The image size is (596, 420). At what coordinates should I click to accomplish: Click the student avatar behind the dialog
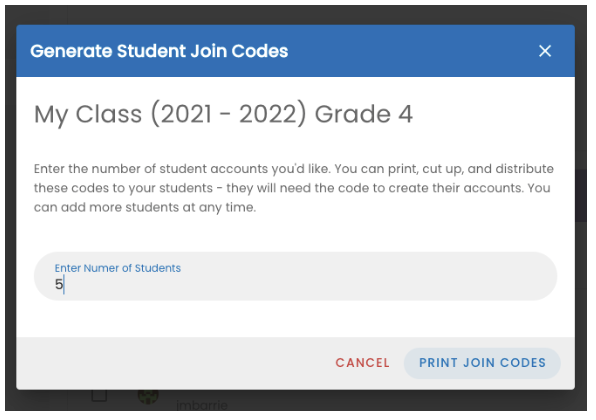click(x=148, y=396)
